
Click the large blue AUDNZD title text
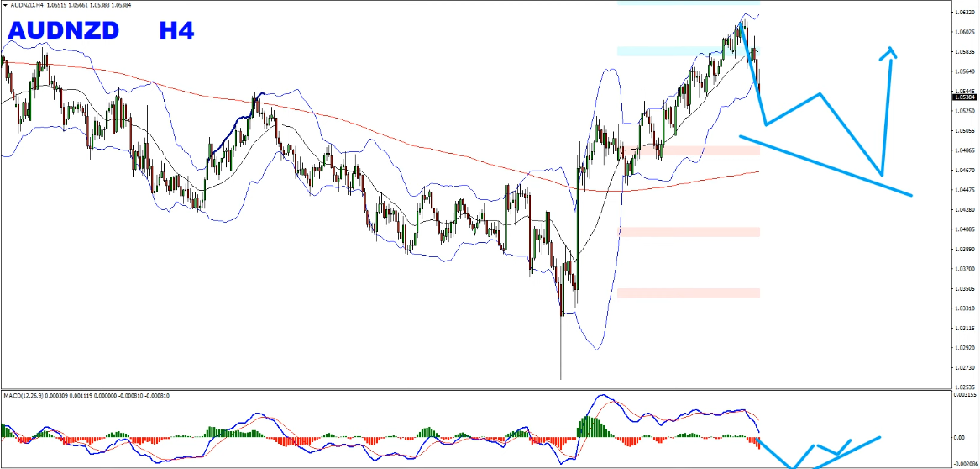pos(63,31)
